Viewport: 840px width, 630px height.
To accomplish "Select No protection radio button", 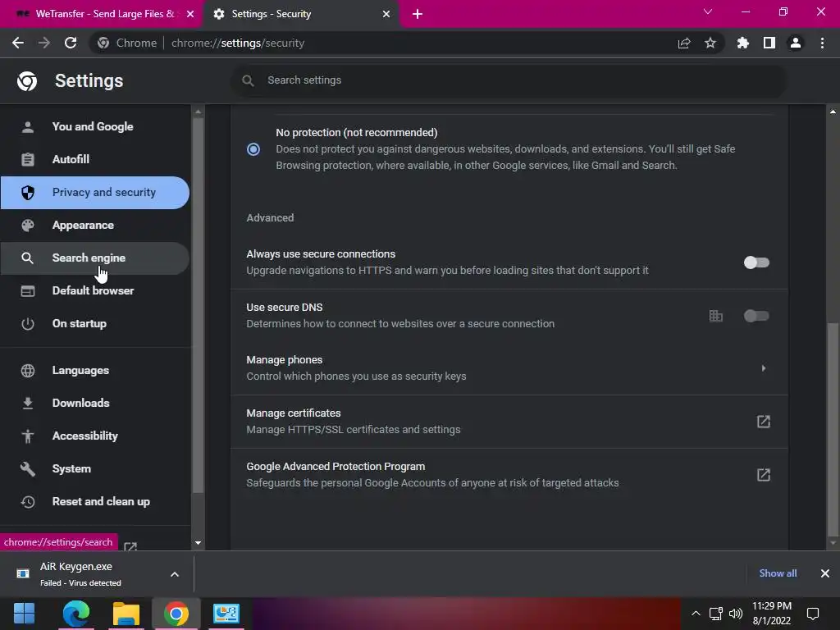I will tap(253, 149).
